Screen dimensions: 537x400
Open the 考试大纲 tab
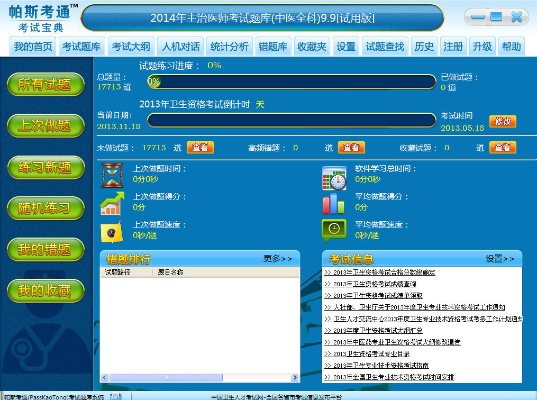point(131,46)
